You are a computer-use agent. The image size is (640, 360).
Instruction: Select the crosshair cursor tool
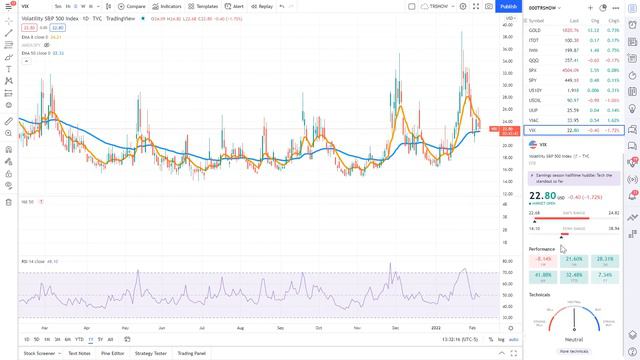click(x=9, y=21)
